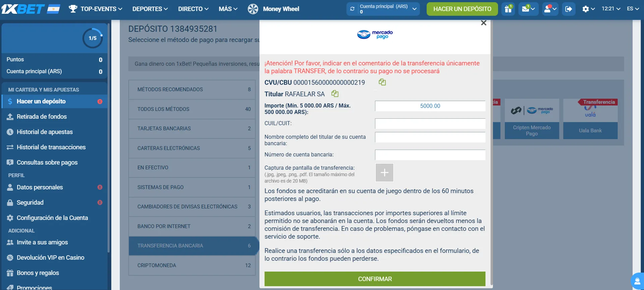
Task: Click the logout icon
Action: coord(569,9)
